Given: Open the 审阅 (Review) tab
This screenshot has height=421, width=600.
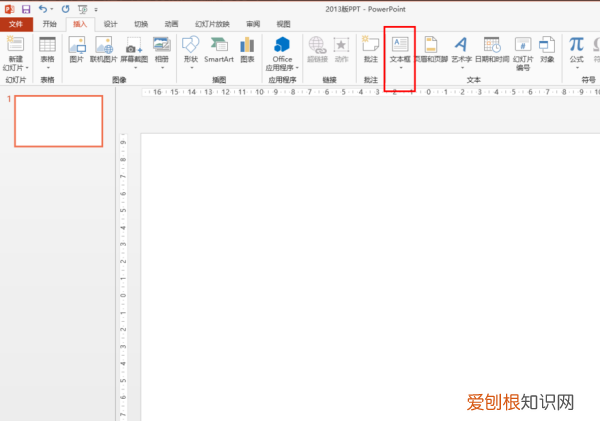Looking at the screenshot, I should [253, 24].
